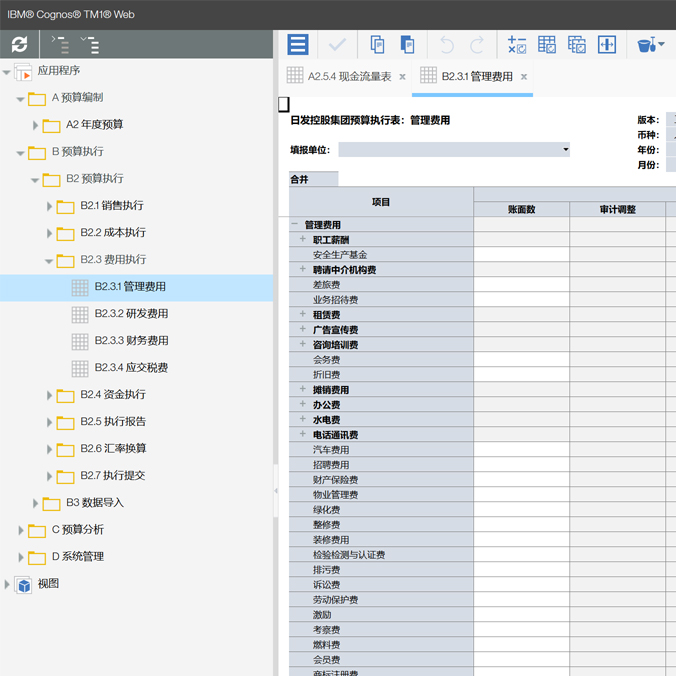Click the 审计调整 column header

617,209
